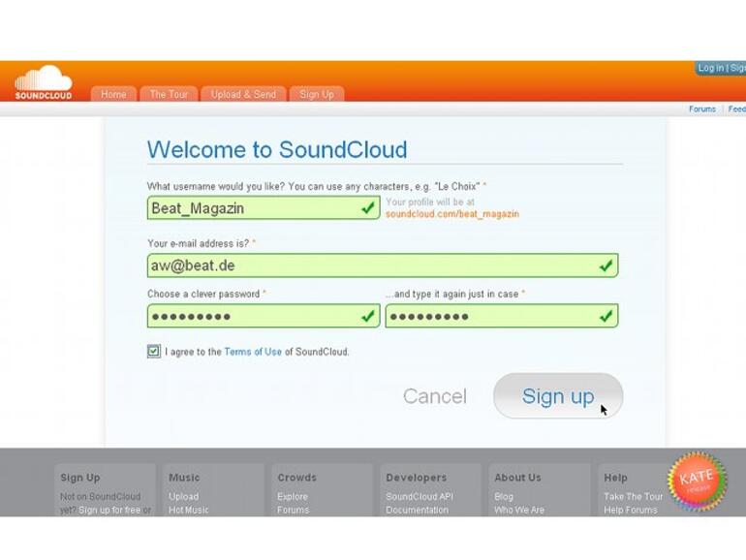This screenshot has height=560, width=746.
Task: Select the Sign Up navigation tab
Action: tap(316, 94)
